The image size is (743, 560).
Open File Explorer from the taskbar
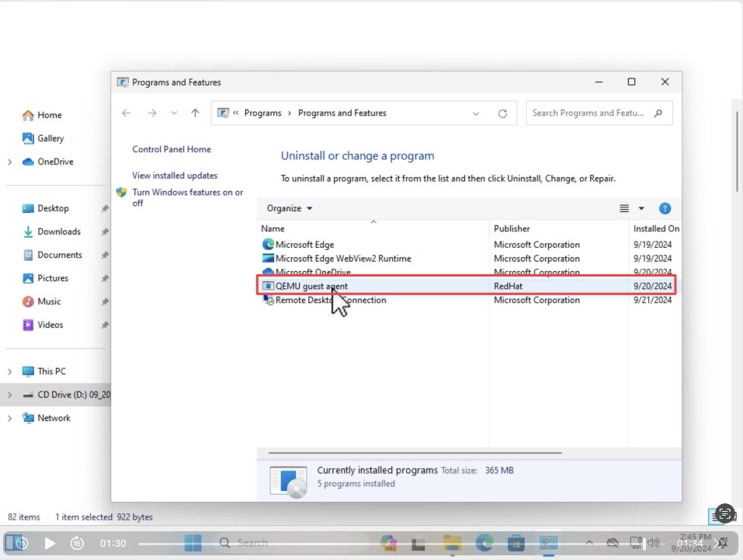click(x=452, y=543)
